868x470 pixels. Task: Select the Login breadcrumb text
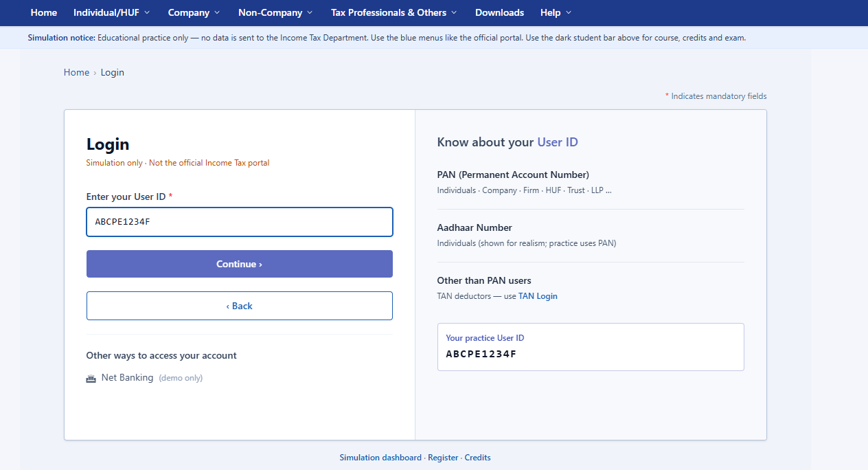pyautogui.click(x=113, y=72)
